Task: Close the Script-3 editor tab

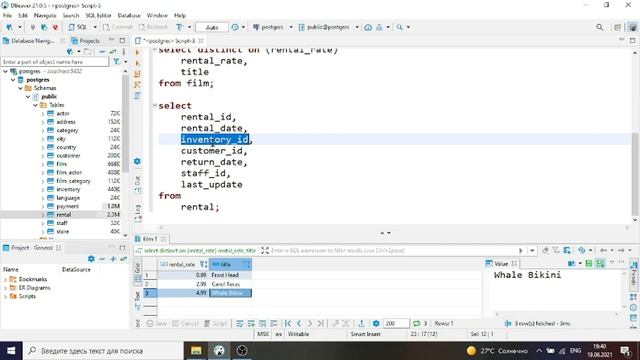Action: (201, 41)
